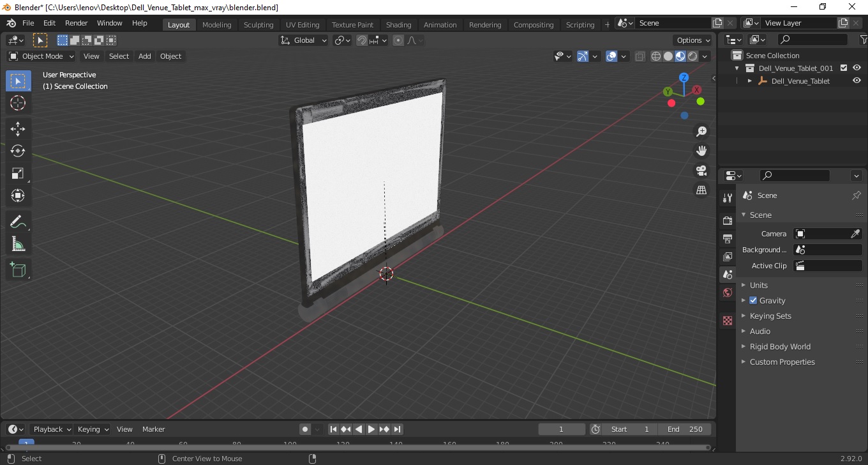Expand the Audio panel
Viewport: 868px width, 465px height.
pyautogui.click(x=760, y=331)
